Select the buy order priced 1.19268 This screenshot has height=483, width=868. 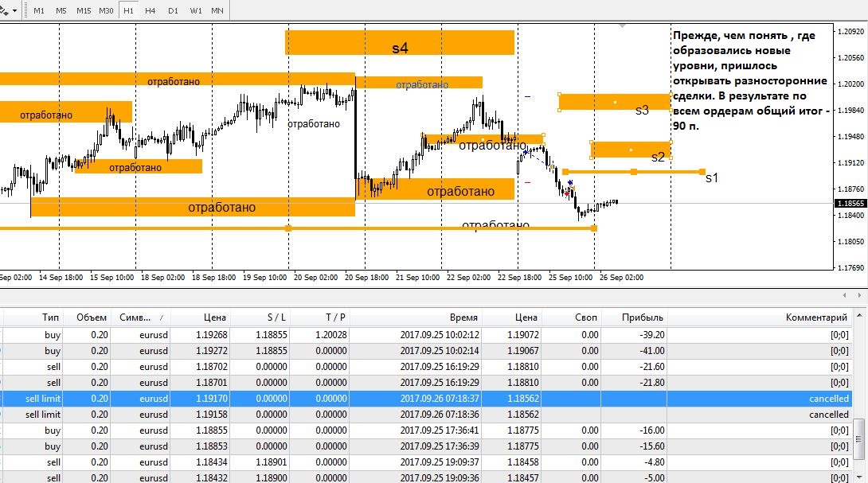[x=426, y=335]
